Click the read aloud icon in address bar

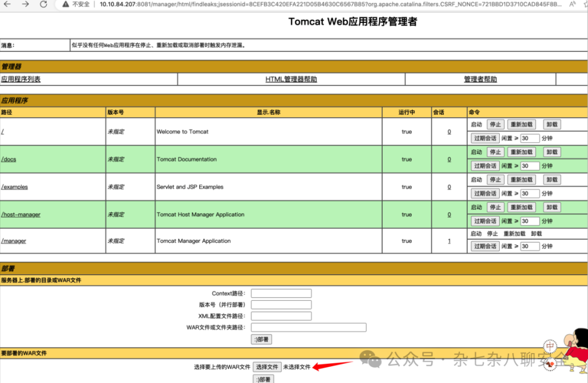point(573,4)
